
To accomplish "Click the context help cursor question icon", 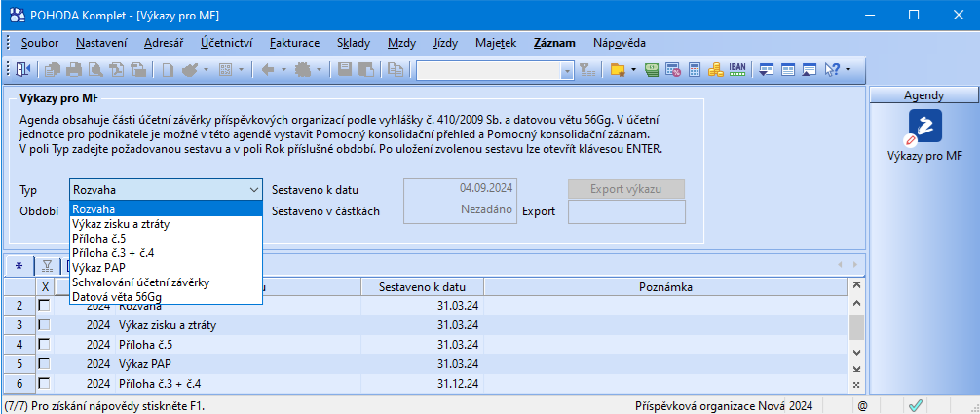I will coord(833,69).
